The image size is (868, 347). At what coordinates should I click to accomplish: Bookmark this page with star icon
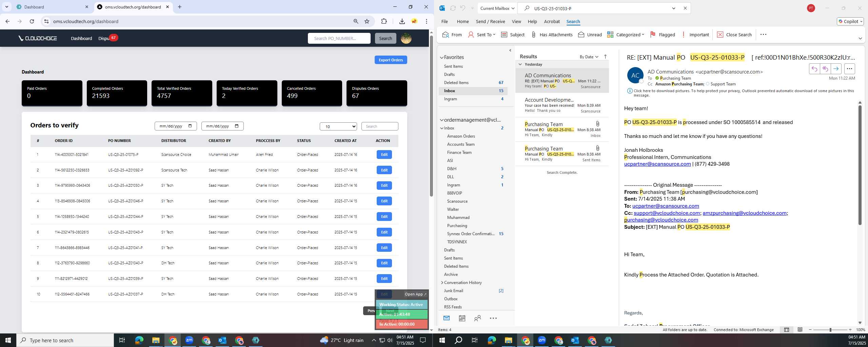pyautogui.click(x=367, y=21)
